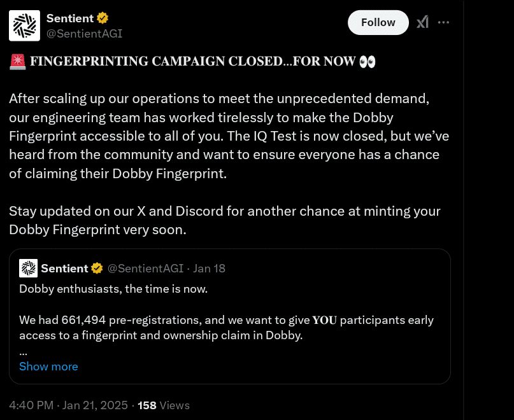The height and width of the screenshot is (420, 514).
Task: Expand the truncated quoted tweet text
Action: [x=48, y=366]
